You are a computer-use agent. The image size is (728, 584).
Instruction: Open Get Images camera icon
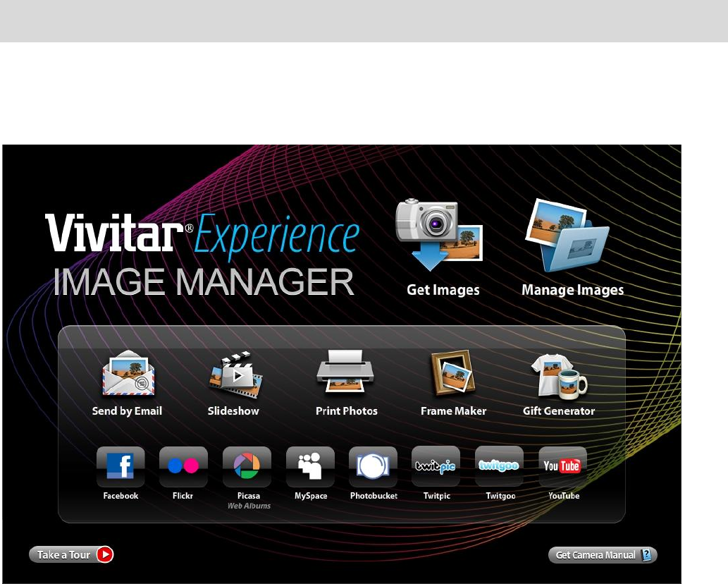pyautogui.click(x=439, y=235)
